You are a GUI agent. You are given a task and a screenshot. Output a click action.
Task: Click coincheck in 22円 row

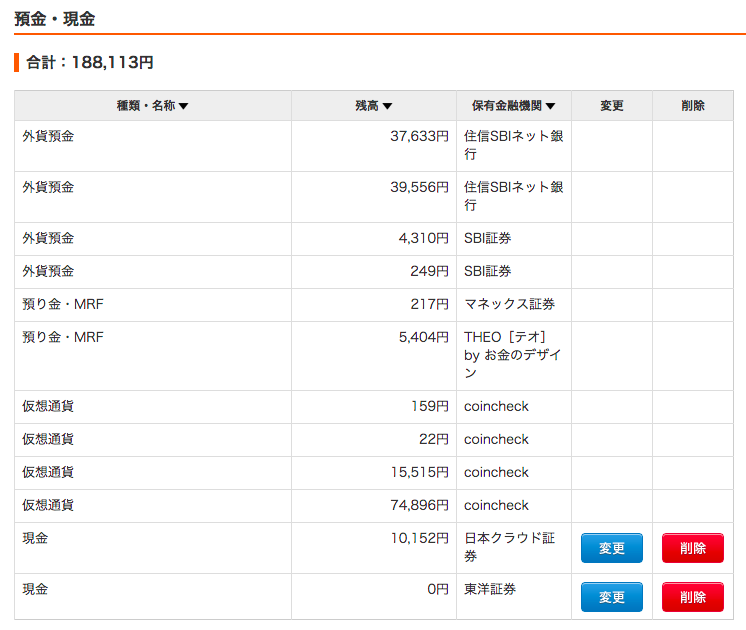496,439
